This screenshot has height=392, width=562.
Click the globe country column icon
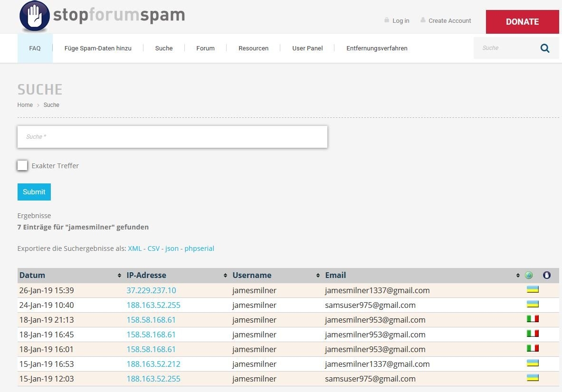529,275
